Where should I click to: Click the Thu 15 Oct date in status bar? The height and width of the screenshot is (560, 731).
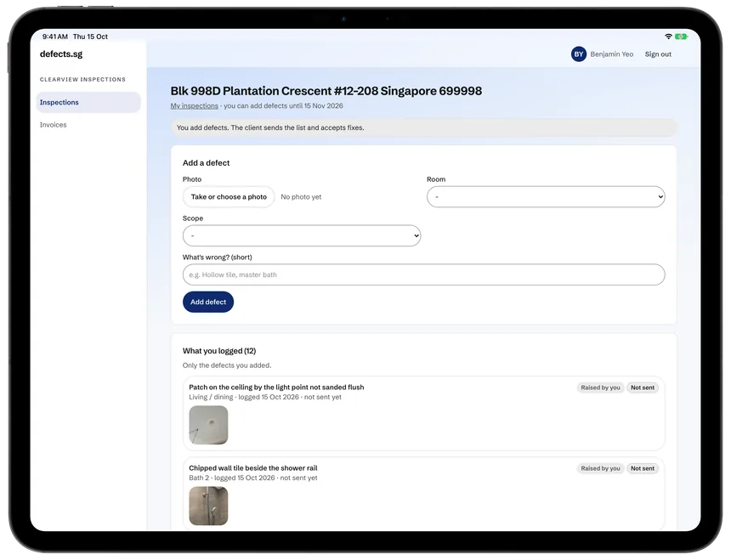[x=90, y=37]
